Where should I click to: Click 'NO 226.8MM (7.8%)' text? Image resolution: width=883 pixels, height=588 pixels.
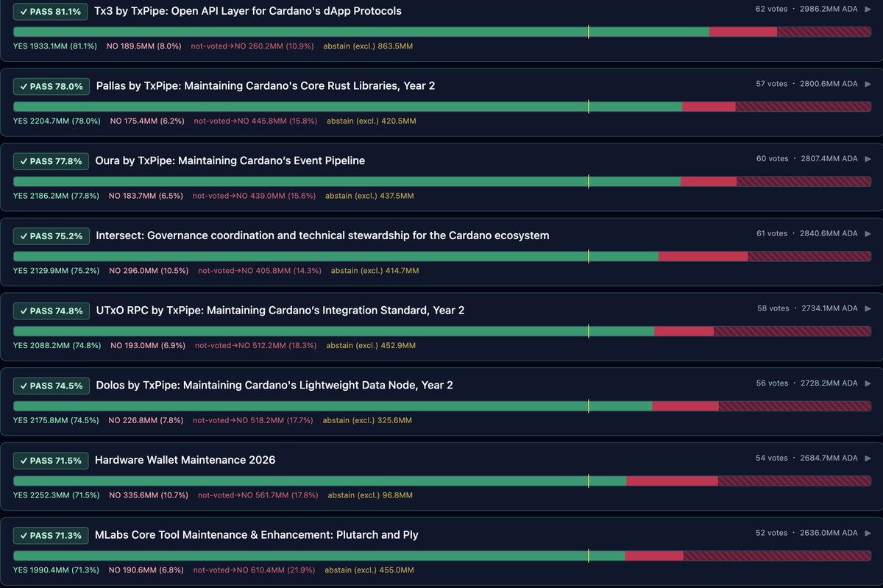(x=146, y=420)
